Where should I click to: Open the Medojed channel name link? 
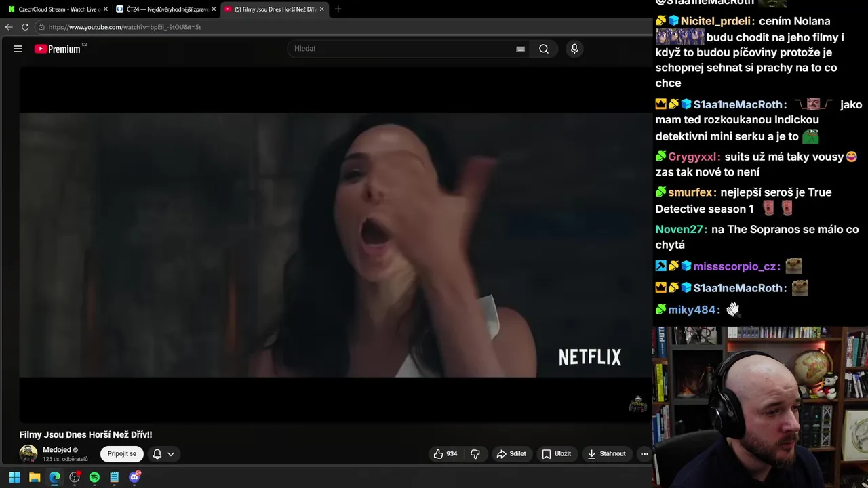[57, 450]
